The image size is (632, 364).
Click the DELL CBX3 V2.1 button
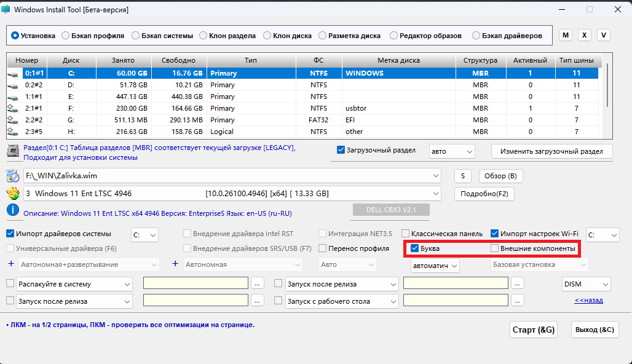[x=391, y=210]
